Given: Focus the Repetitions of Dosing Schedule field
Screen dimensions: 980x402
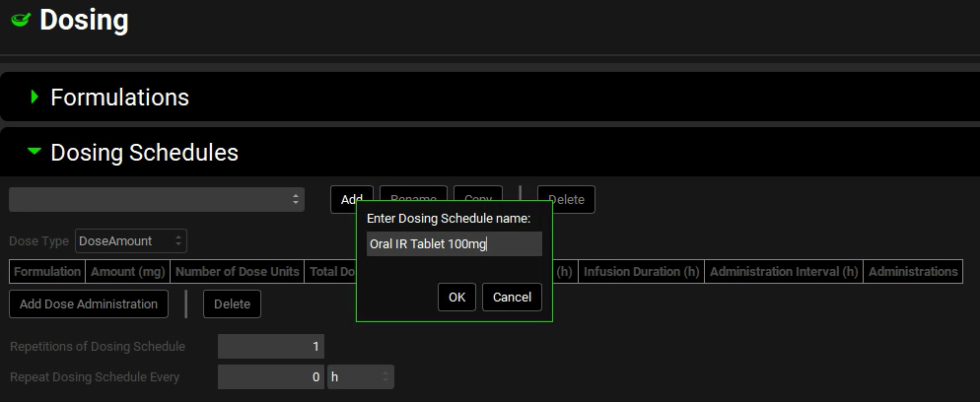Looking at the screenshot, I should [x=270, y=347].
